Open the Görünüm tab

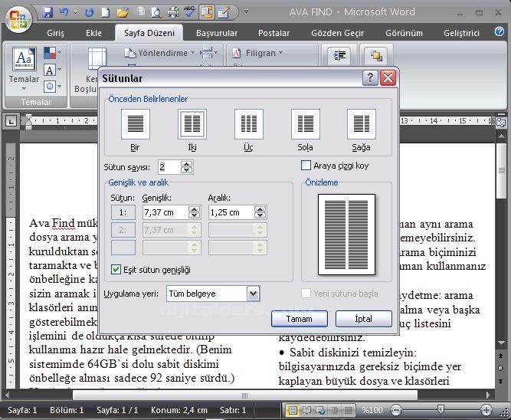[x=404, y=33]
